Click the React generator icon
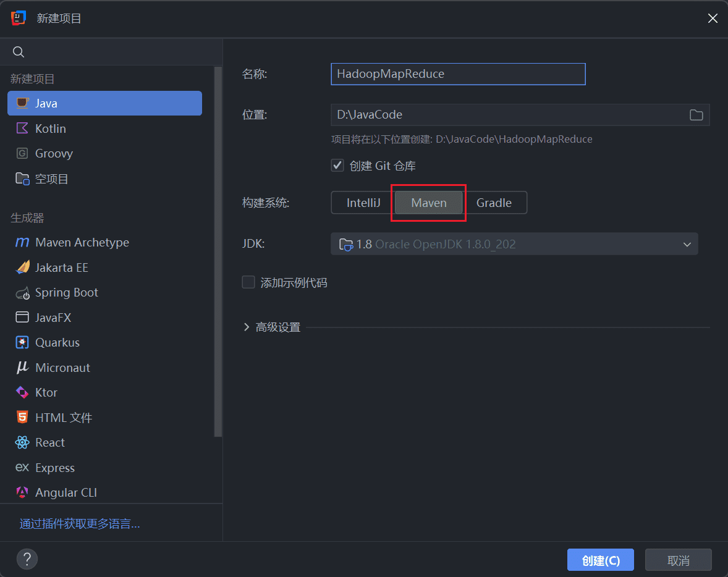Image resolution: width=728 pixels, height=577 pixels. click(22, 442)
